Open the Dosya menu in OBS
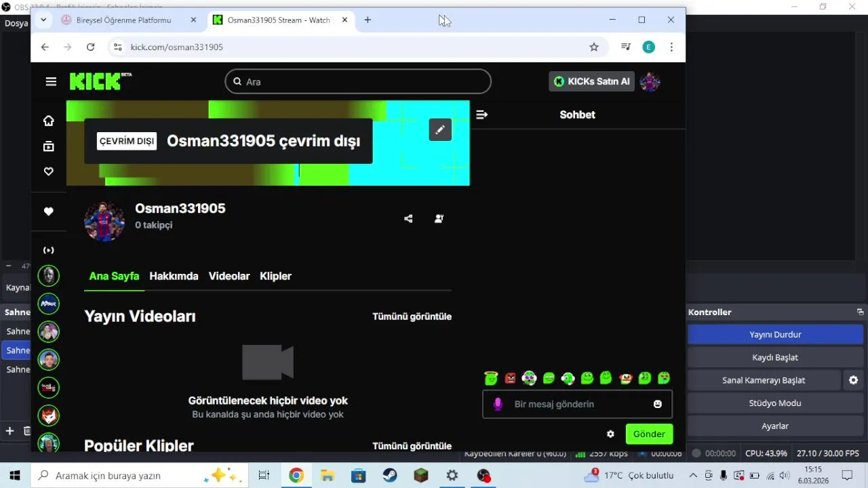The image size is (868, 488). pos(15,23)
